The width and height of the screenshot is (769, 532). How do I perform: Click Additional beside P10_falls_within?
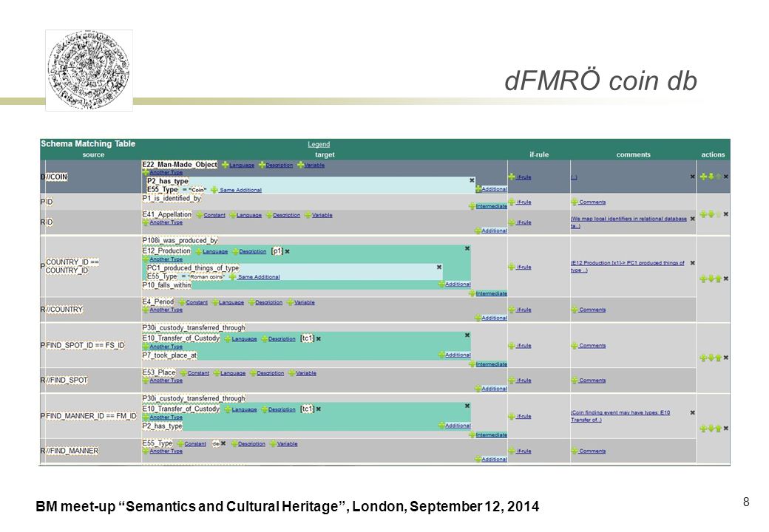click(x=455, y=284)
